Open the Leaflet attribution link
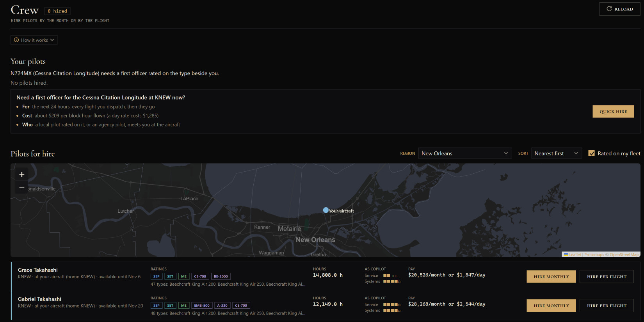The width and height of the screenshot is (644, 322). (575, 254)
